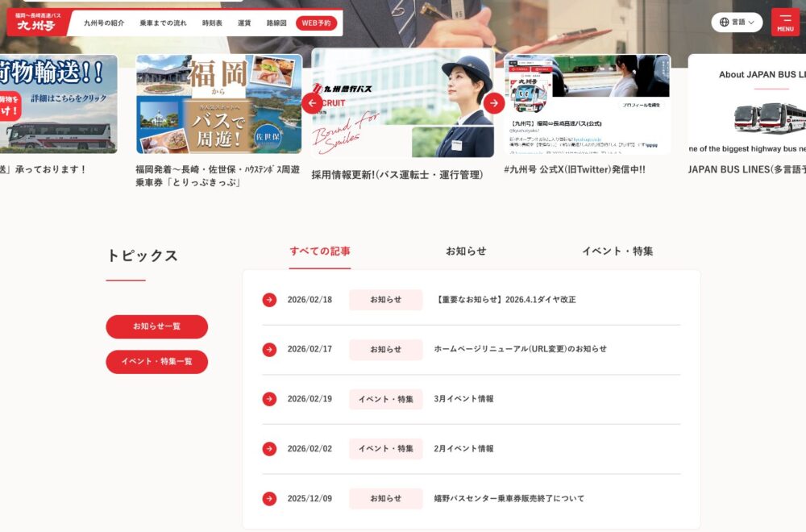Open the 嬉野バスセンター乗車券販売終了 link
Image resolution: width=806 pixels, height=532 pixels.
(x=509, y=498)
